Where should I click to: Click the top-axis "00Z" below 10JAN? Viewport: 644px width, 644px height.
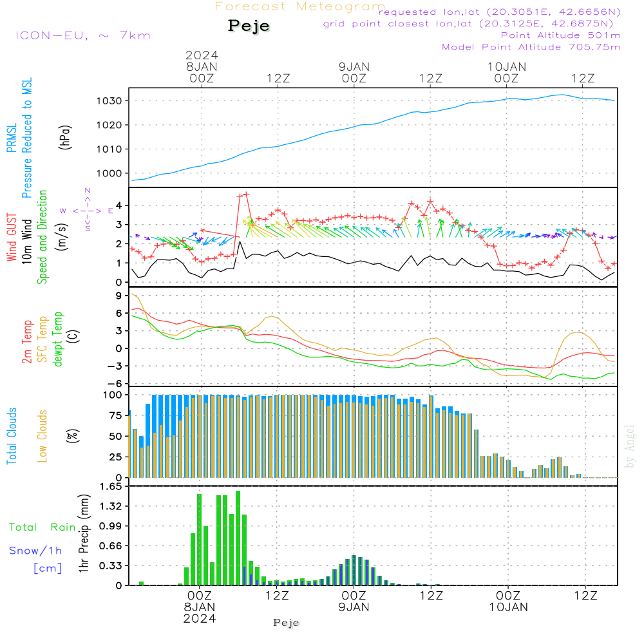click(506, 79)
